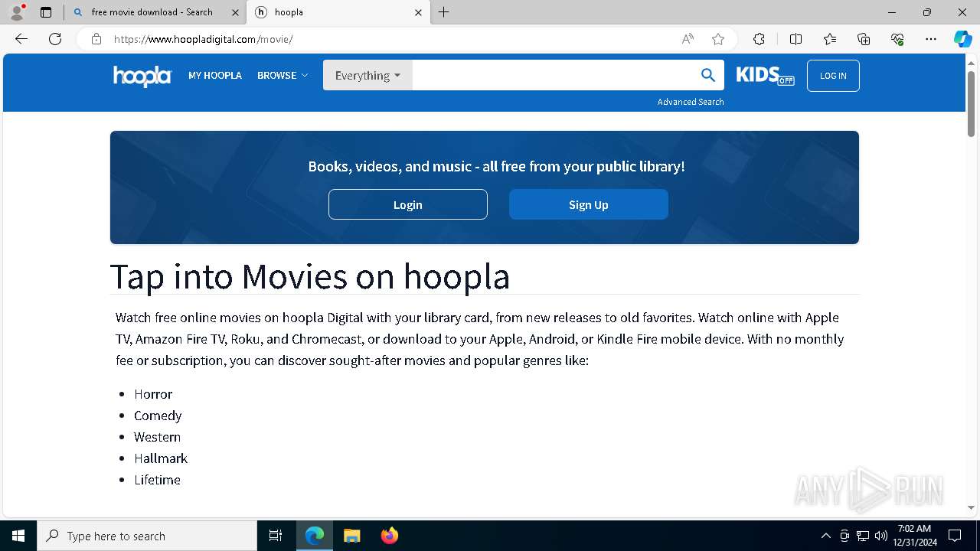This screenshot has height=551, width=980.
Task: Close the hoopla tab
Action: tap(418, 12)
